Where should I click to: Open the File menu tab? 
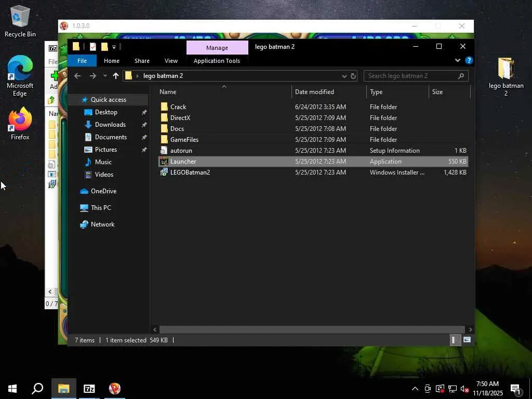point(82,61)
